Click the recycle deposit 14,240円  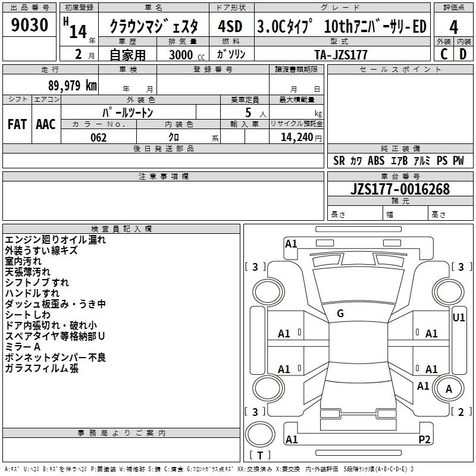(x=301, y=137)
